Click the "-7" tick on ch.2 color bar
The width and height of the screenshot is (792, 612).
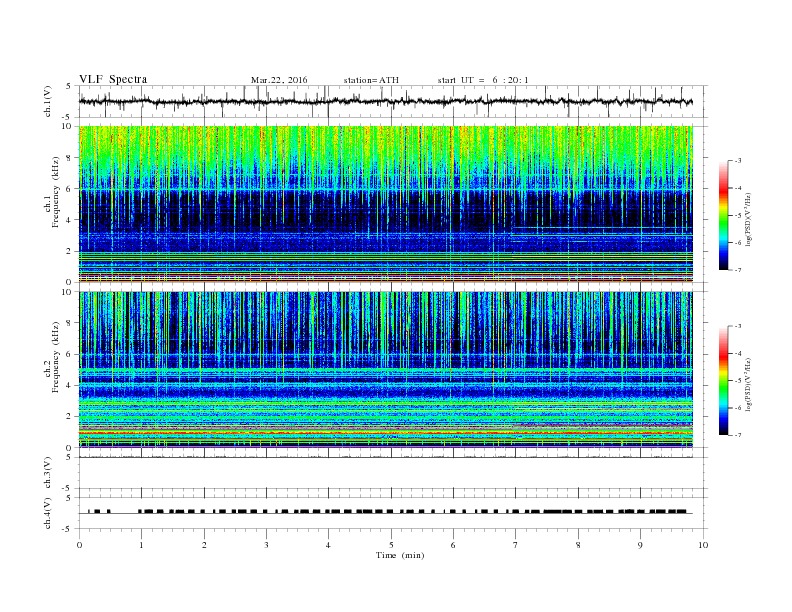click(737, 435)
